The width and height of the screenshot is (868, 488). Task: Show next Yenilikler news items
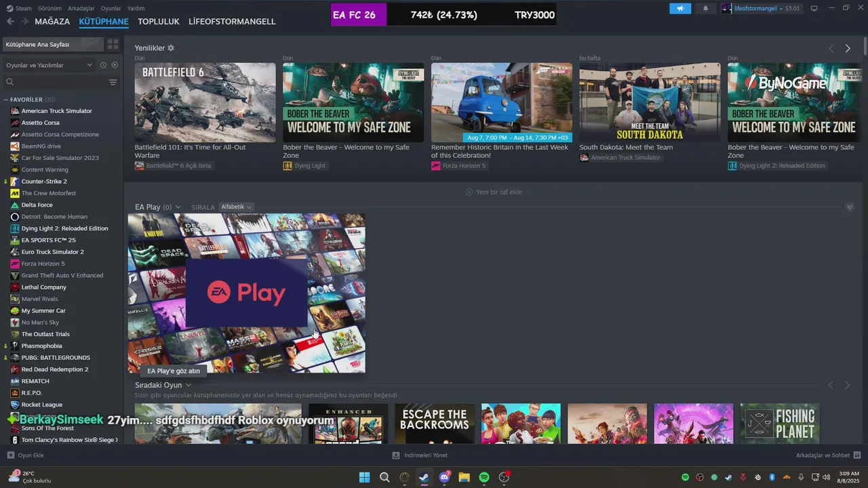(848, 48)
